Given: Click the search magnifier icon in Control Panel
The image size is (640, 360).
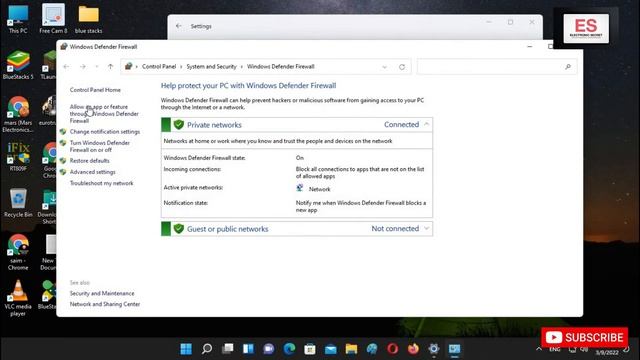Looking at the screenshot, I should click(x=568, y=67).
